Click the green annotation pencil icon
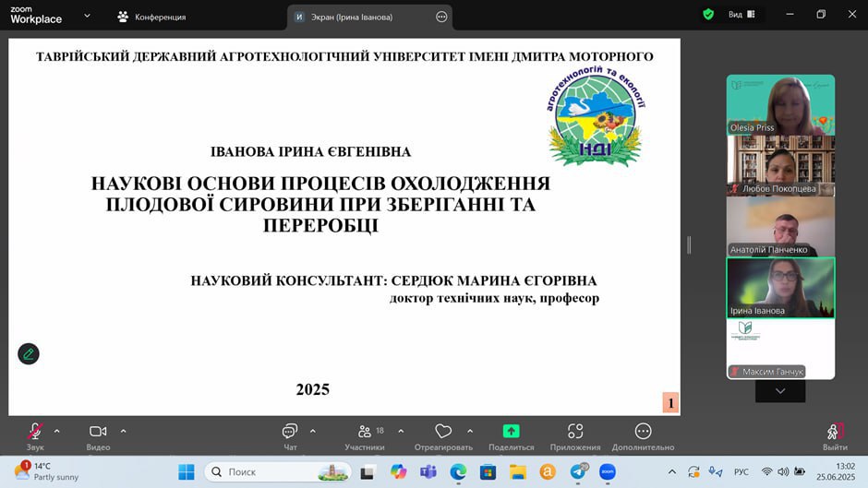This screenshot has width=868, height=488. point(29,354)
